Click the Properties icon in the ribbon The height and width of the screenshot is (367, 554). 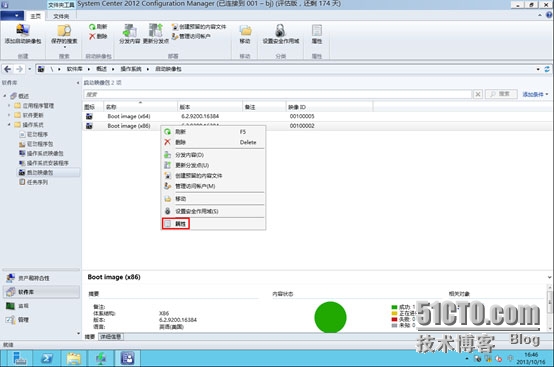pos(317,30)
